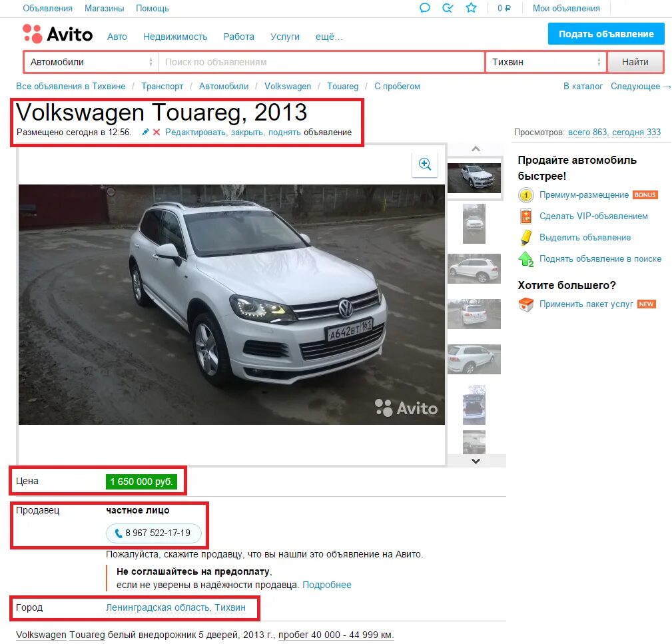Select the trunk photo thumbnail
This screenshot has width=672, height=644.
(474, 405)
